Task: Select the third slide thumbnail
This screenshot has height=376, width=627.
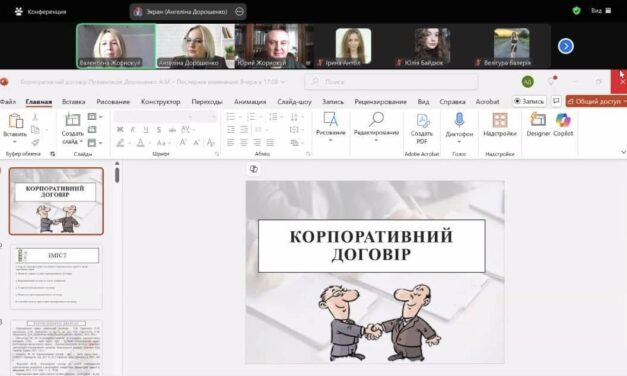Action: (x=56, y=347)
